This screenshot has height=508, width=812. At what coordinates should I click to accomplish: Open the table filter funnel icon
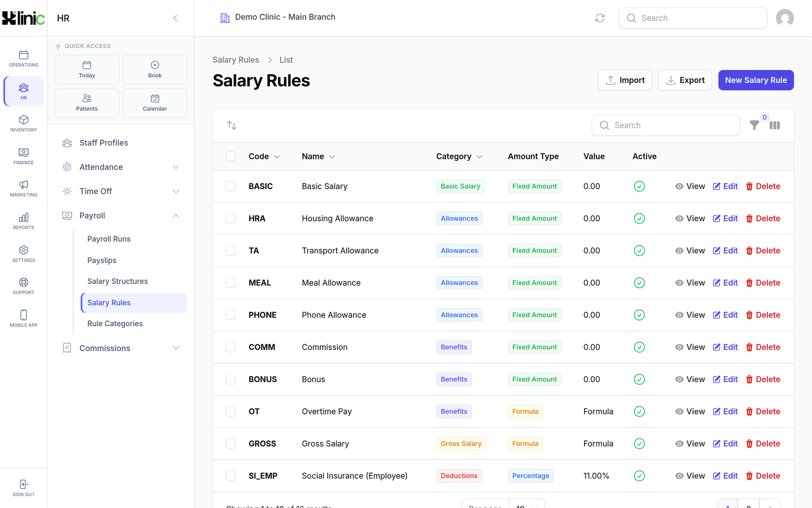tap(755, 125)
